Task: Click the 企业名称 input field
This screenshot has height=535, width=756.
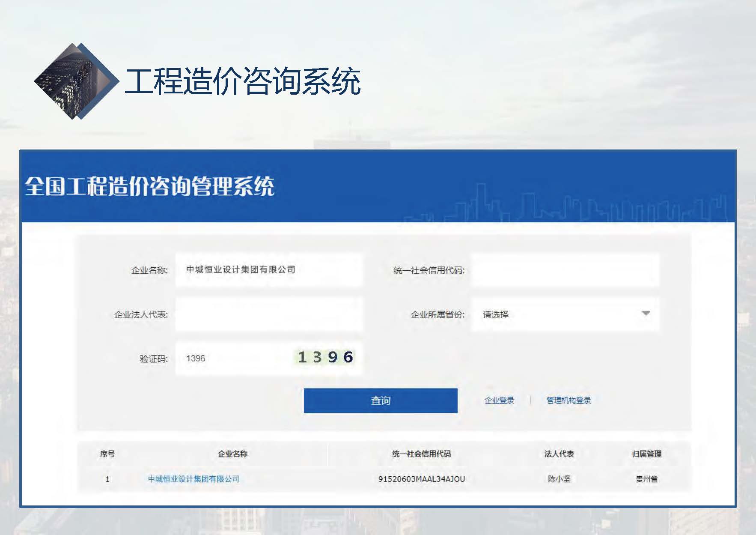Action: 269,270
